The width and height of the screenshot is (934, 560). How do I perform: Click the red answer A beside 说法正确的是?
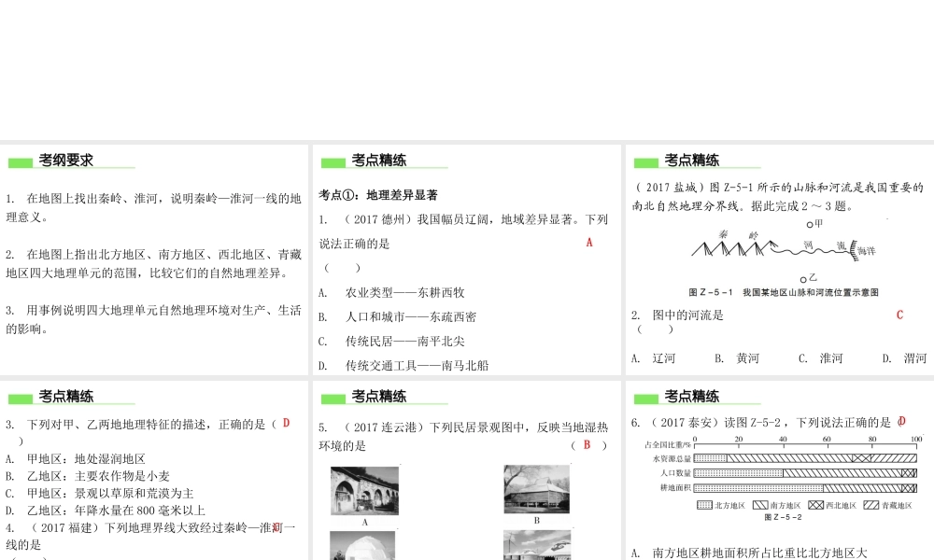pos(589,243)
